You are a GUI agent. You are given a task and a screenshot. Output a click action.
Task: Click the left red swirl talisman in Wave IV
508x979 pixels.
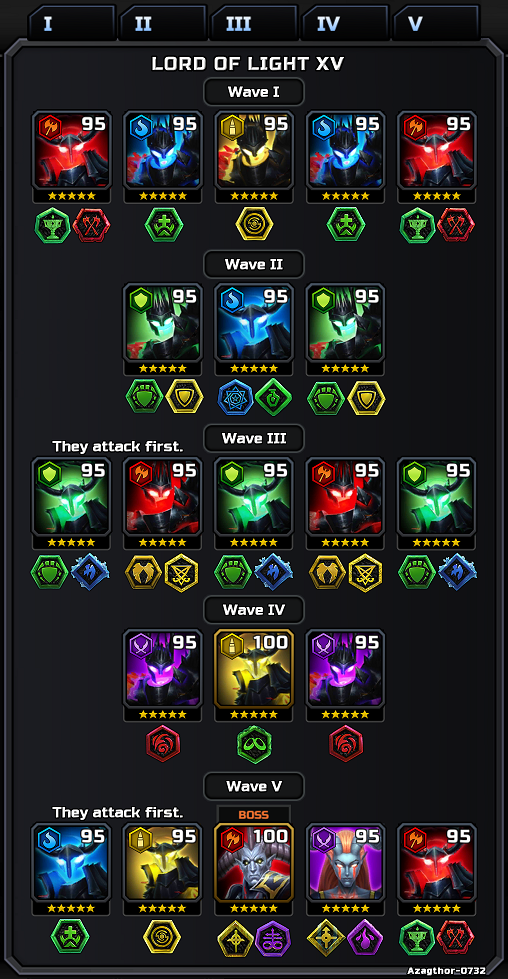[x=163, y=744]
